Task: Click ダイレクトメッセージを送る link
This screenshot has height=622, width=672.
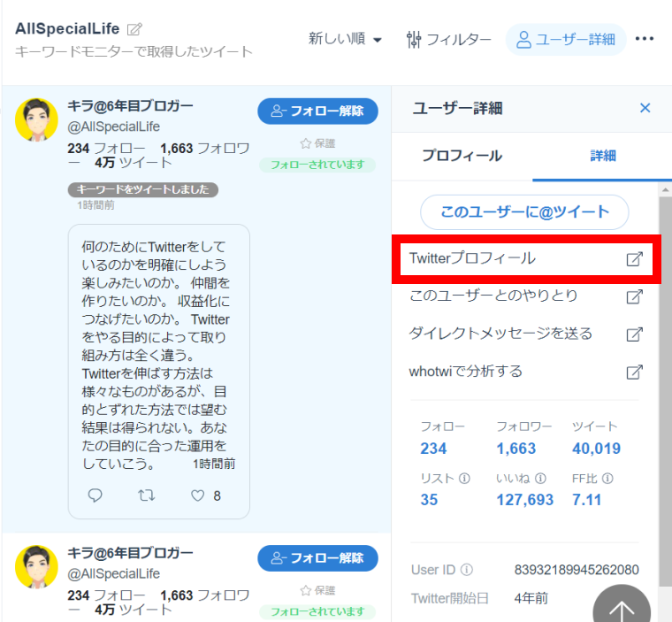Action: click(x=500, y=334)
